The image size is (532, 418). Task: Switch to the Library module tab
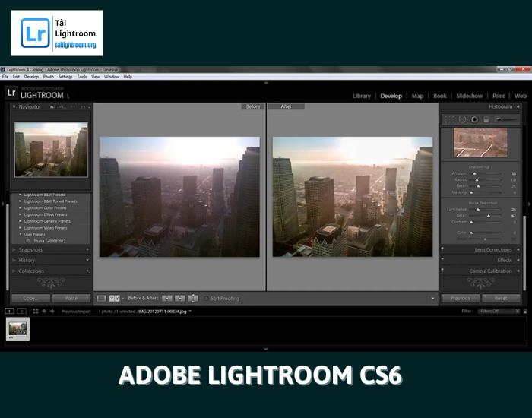click(362, 97)
